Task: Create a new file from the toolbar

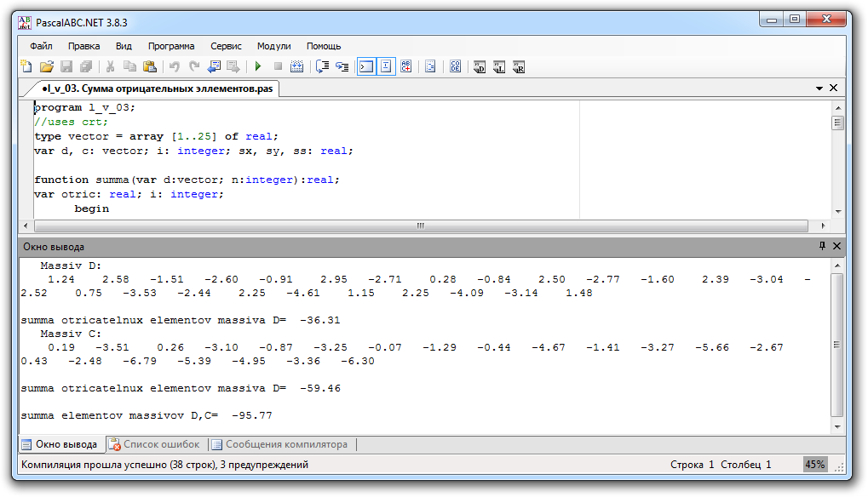Action: 26,66
